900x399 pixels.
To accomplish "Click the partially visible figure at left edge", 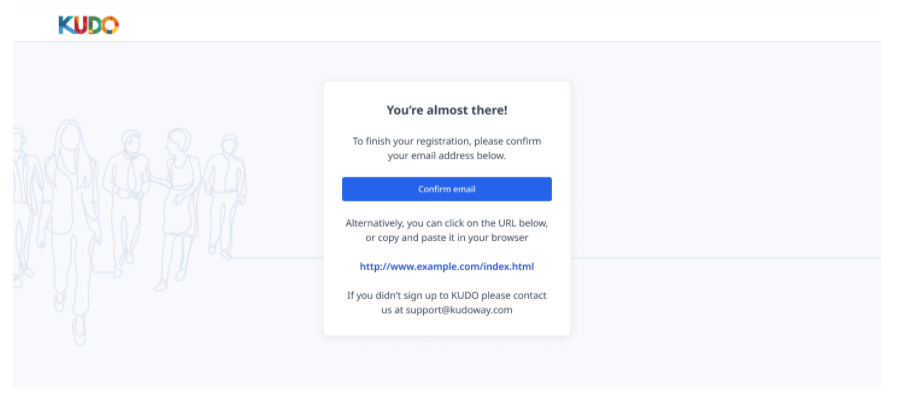I will (x=22, y=207).
